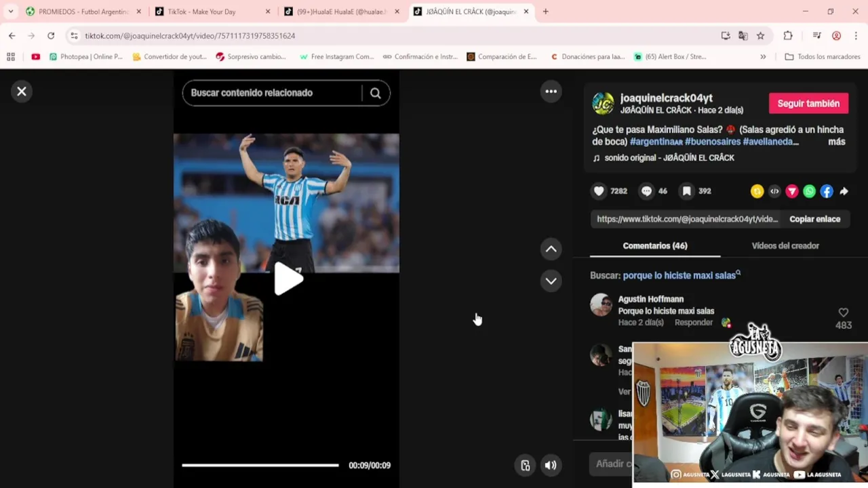Play the paused TikTok video
Screen dimensions: 868x488
coord(288,279)
